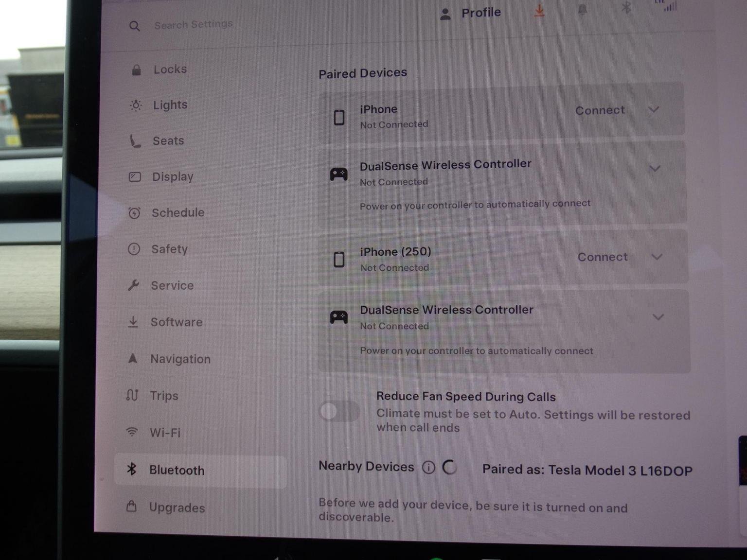Click the magnifier search icon
747x560 pixels.
135,26
